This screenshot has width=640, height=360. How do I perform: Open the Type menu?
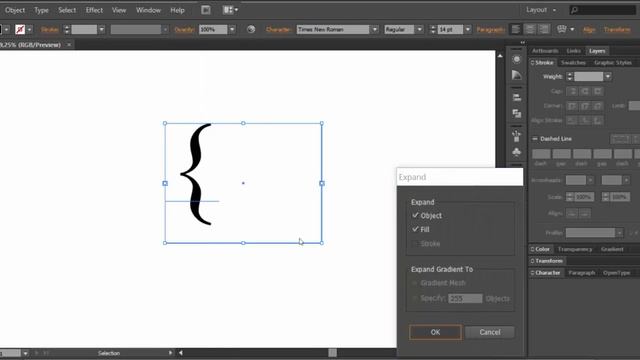[x=41, y=10]
